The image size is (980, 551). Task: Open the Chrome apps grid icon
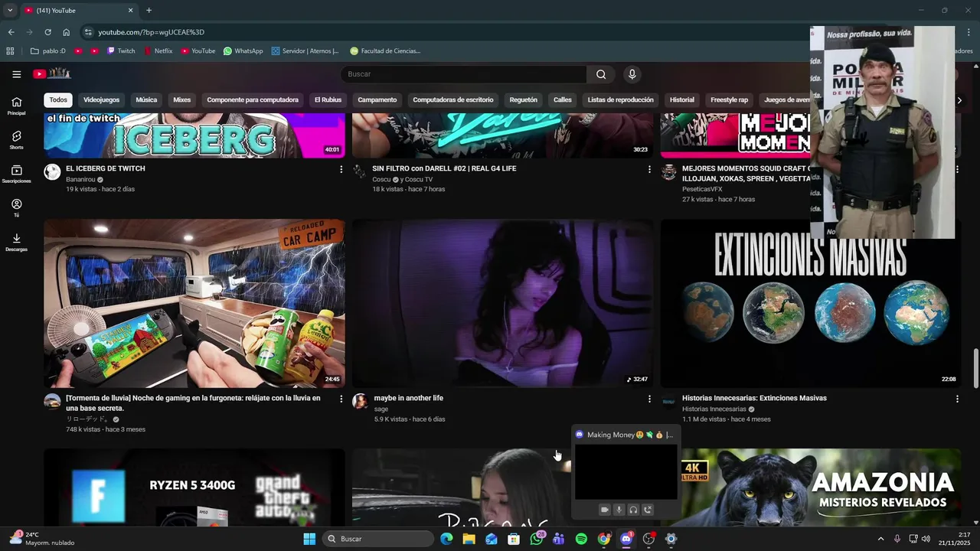coord(10,51)
